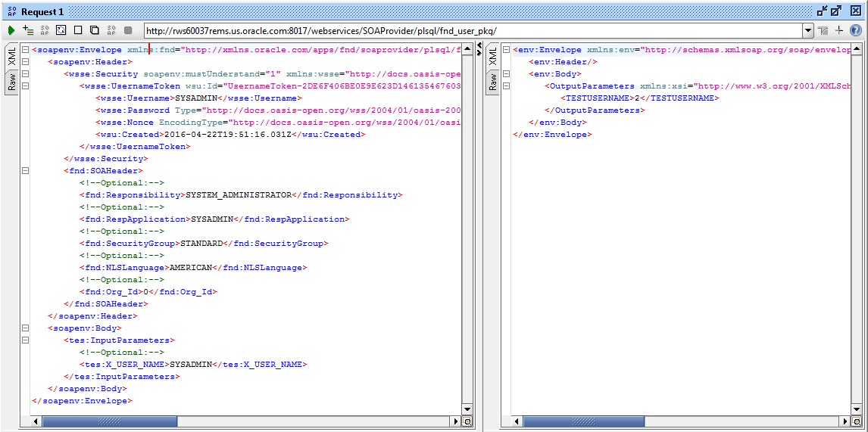The image size is (868, 432).
Task: Switch to the response XML tab
Action: [x=492, y=56]
